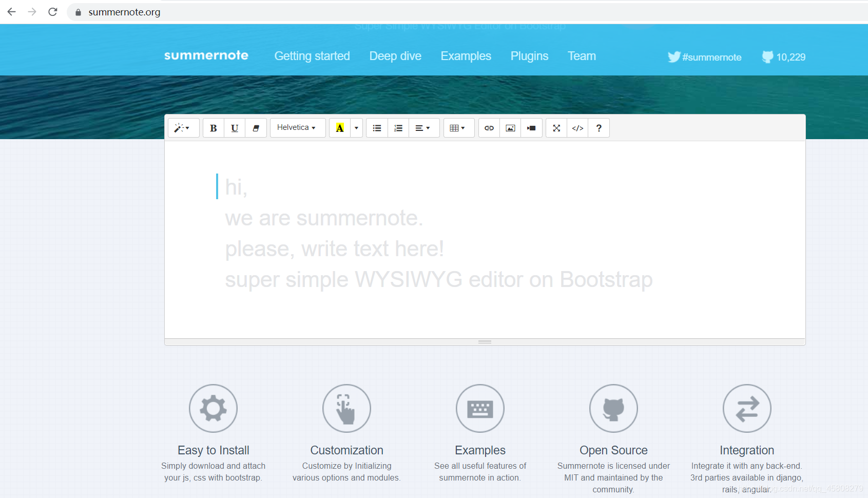Open the Deep dive page

pyautogui.click(x=395, y=56)
